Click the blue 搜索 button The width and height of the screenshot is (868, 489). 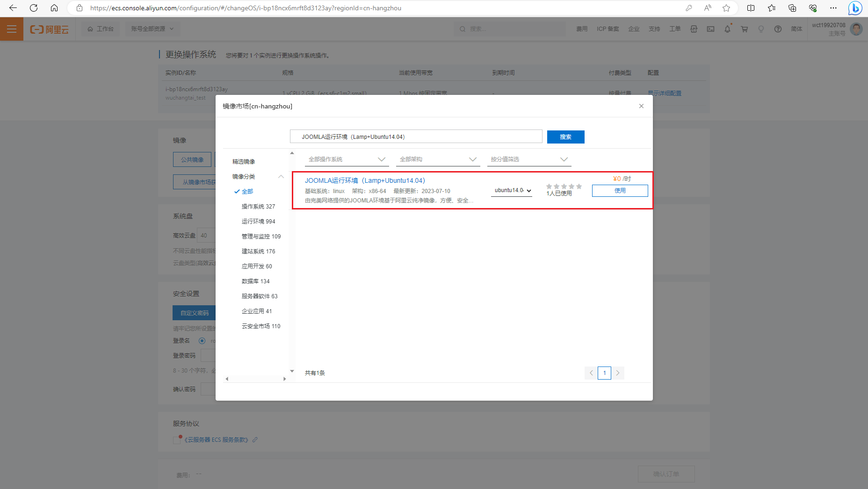[x=565, y=137]
